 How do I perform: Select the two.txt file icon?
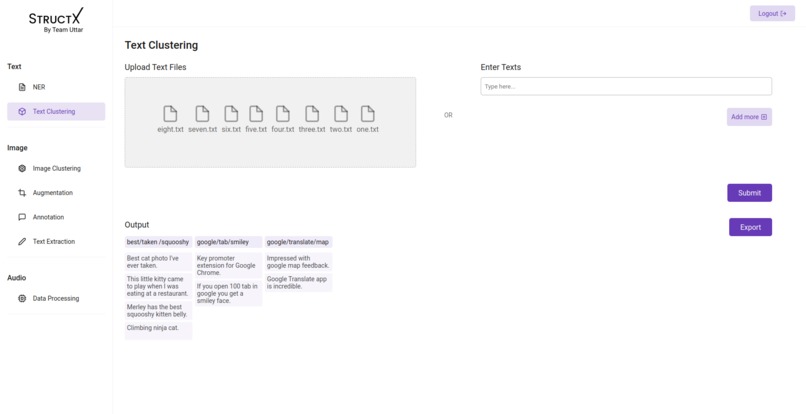point(341,114)
